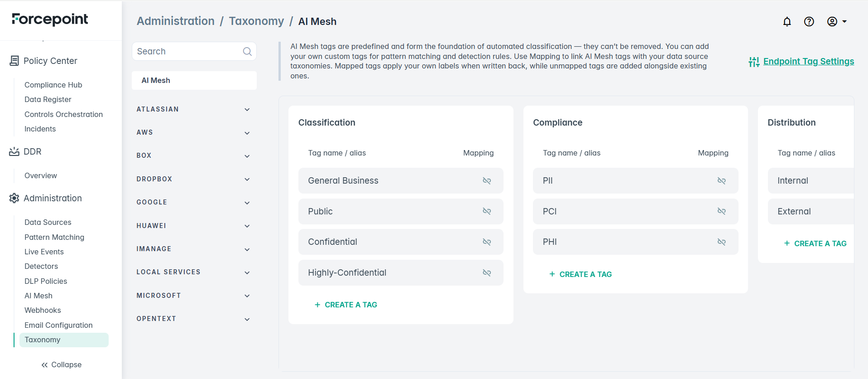Expand the Google taxonomy section
Image resolution: width=868 pixels, height=379 pixels.
click(247, 203)
